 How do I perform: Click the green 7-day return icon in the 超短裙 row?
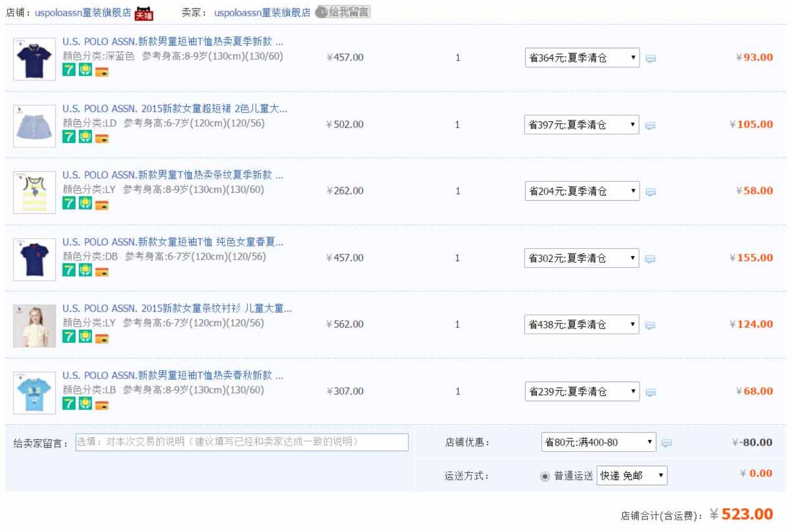point(69,137)
